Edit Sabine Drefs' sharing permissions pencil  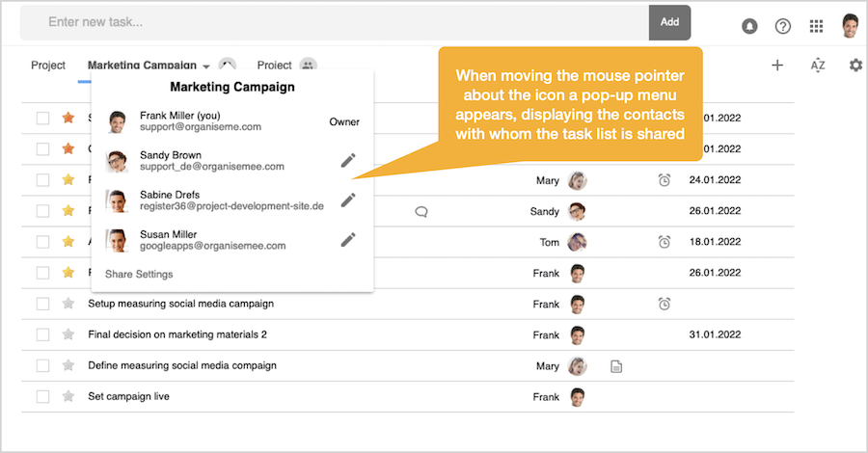click(348, 200)
